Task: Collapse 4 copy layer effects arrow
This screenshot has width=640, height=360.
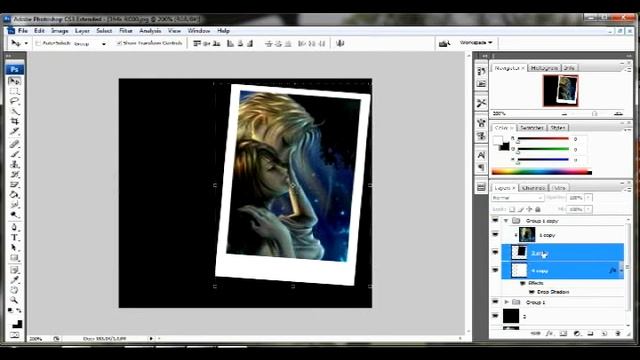Action: (x=621, y=270)
